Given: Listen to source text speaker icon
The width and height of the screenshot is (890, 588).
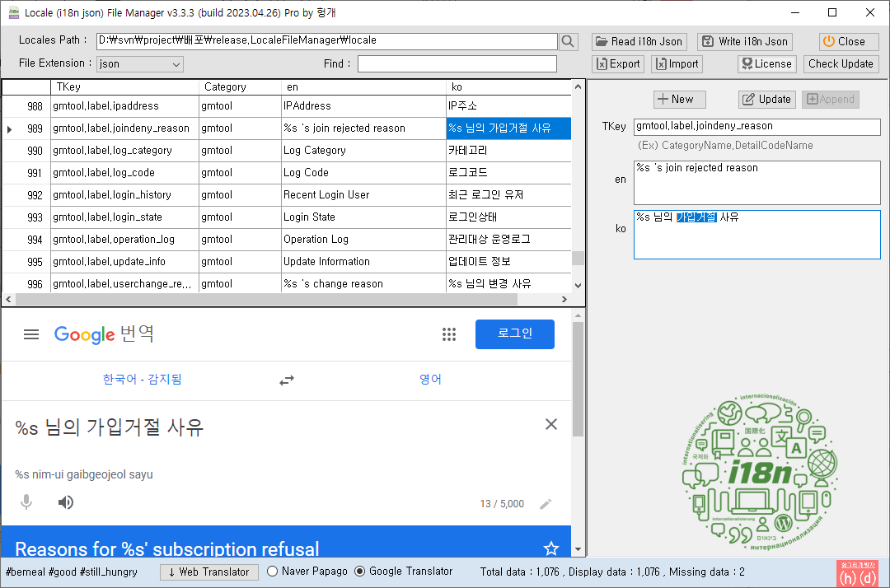Looking at the screenshot, I should coord(66,502).
